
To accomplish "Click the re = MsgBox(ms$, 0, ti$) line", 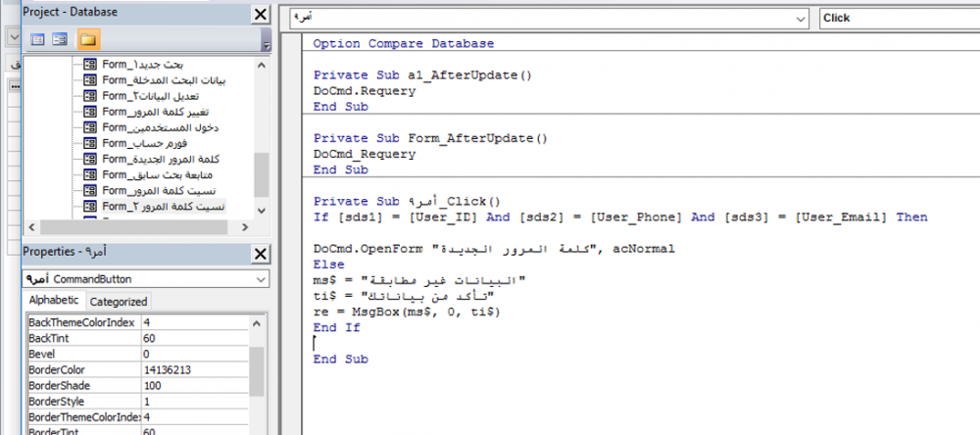I will (x=407, y=312).
